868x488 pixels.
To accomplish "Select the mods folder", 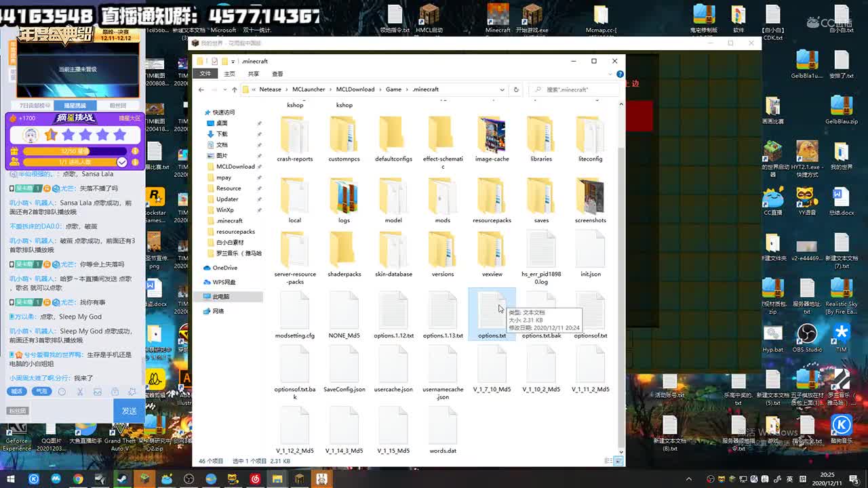I will [x=442, y=201].
